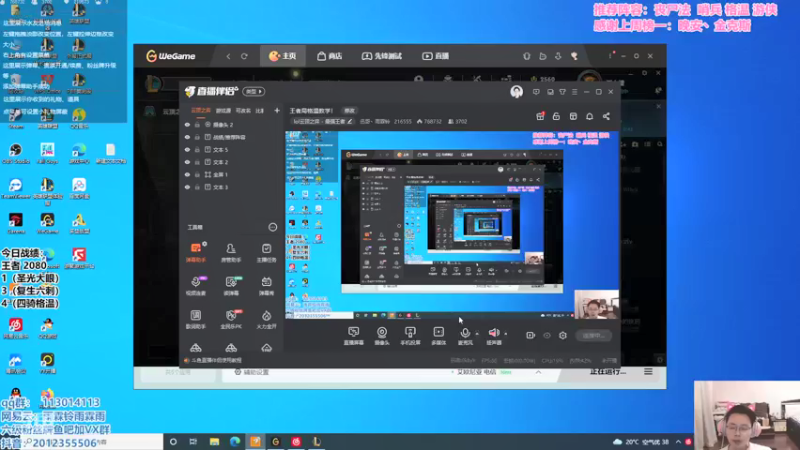This screenshot has height=450, width=800.
Task: Expand speaker options arrow
Action: tap(506, 334)
